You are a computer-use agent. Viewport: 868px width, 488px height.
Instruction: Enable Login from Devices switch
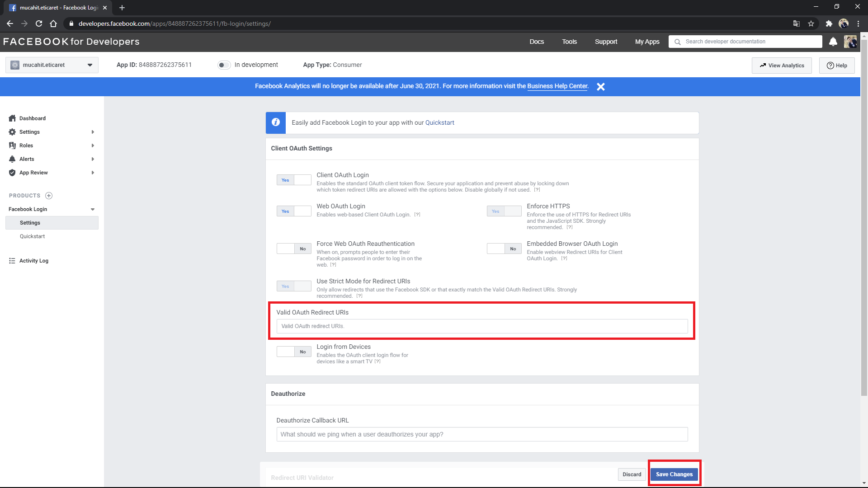pos(294,352)
